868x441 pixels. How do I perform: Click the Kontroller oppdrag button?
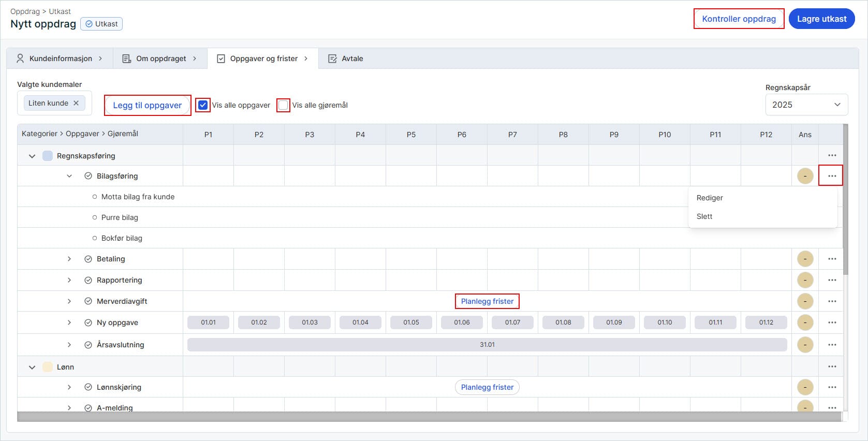tap(739, 19)
